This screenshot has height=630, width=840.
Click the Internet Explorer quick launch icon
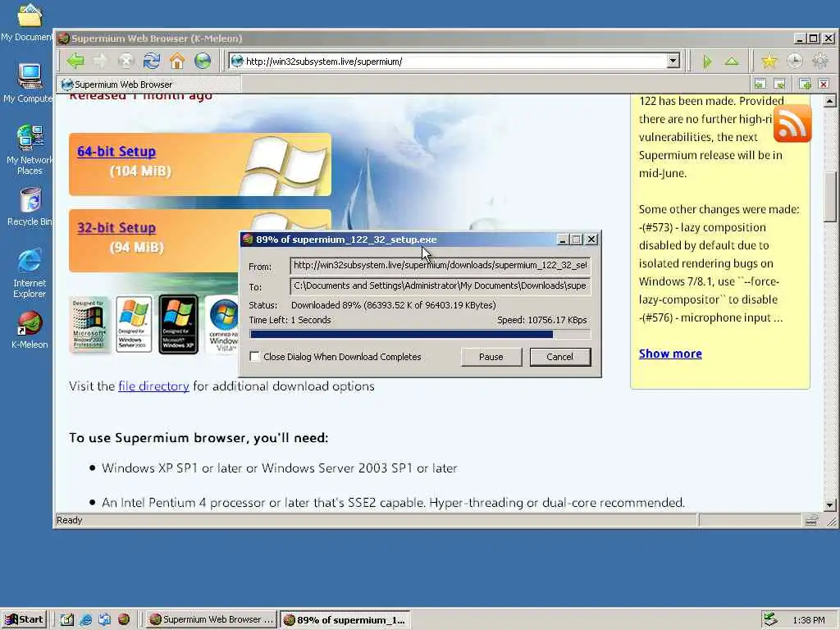pyautogui.click(x=85, y=619)
